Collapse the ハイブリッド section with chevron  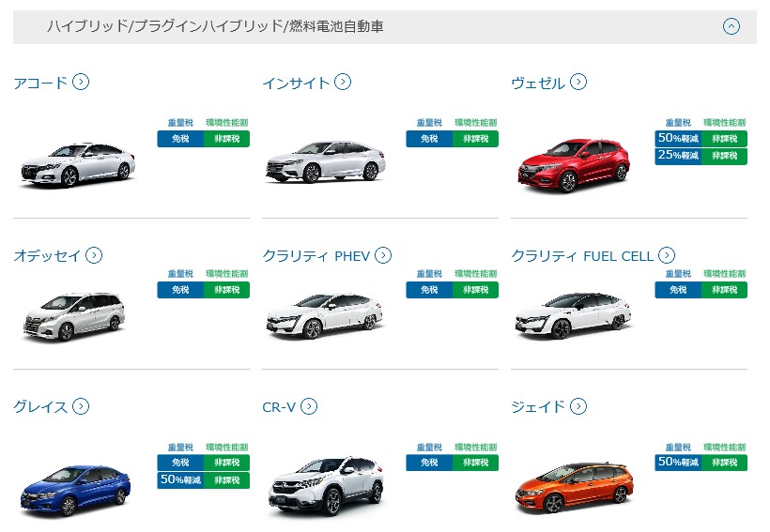(x=731, y=26)
